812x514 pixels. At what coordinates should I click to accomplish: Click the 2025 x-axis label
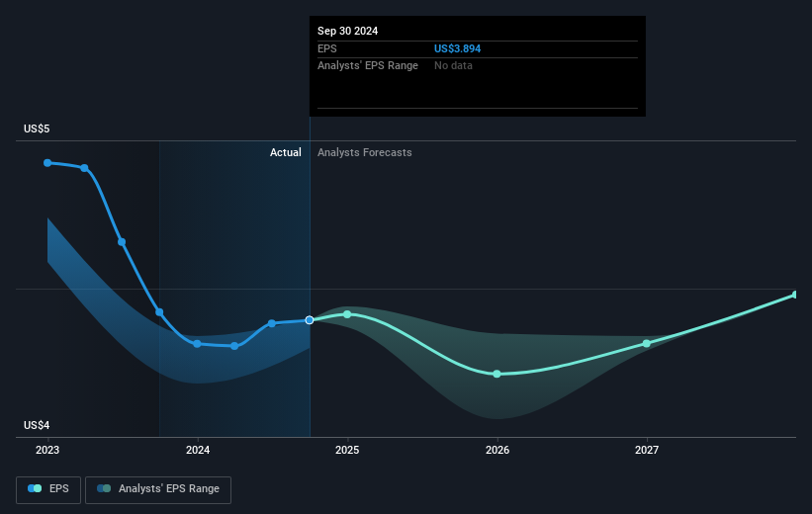[347, 451]
